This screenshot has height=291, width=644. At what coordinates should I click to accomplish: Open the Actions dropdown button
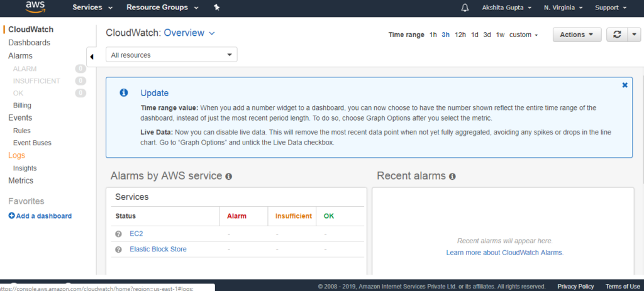pyautogui.click(x=577, y=35)
